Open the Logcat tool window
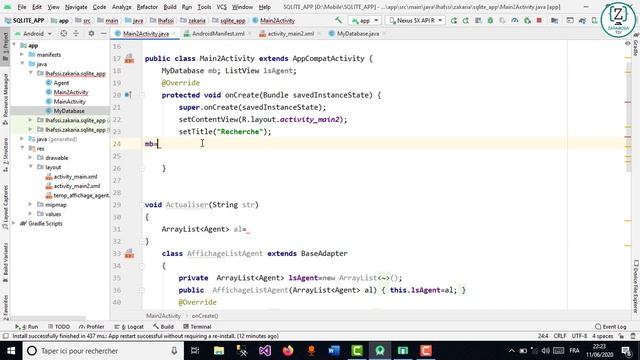Screen dimensions: 640x360 point(129,327)
